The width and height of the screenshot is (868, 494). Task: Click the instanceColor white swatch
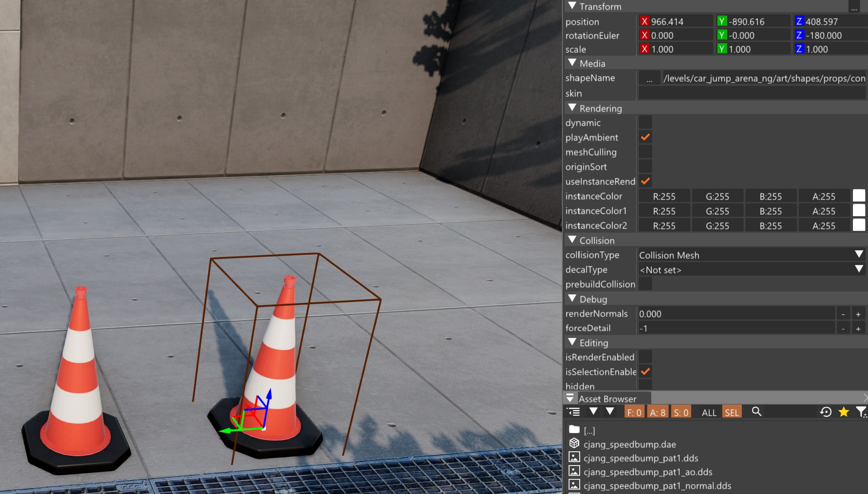859,196
